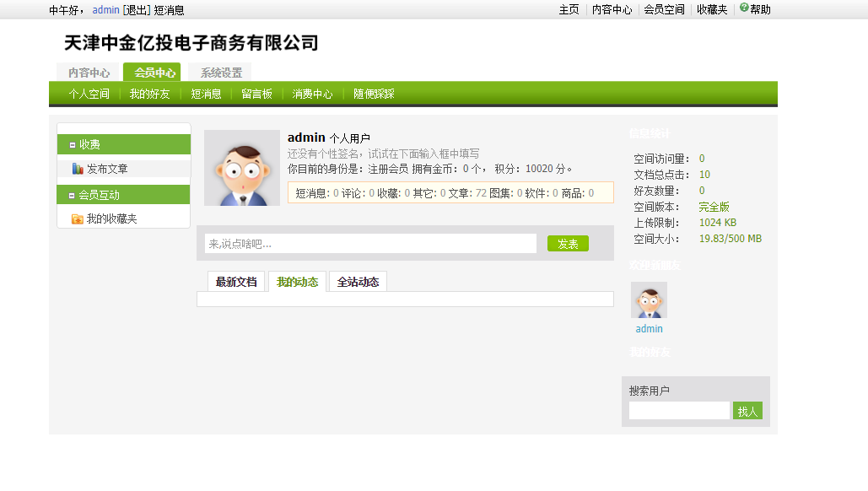
Task: Go to 我的好友 in navigation bar
Action: 150,94
